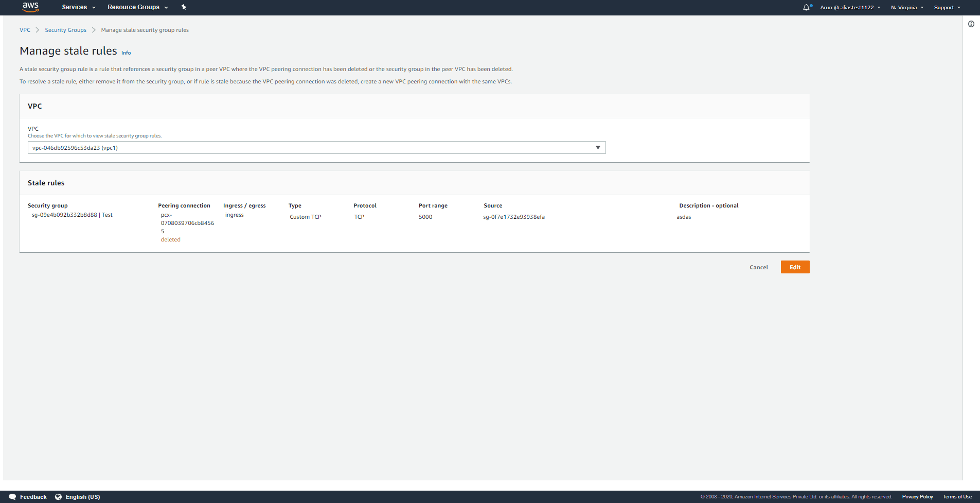The height and width of the screenshot is (503, 980).
Task: Open the N. Virginia region selector
Action: pyautogui.click(x=906, y=7)
